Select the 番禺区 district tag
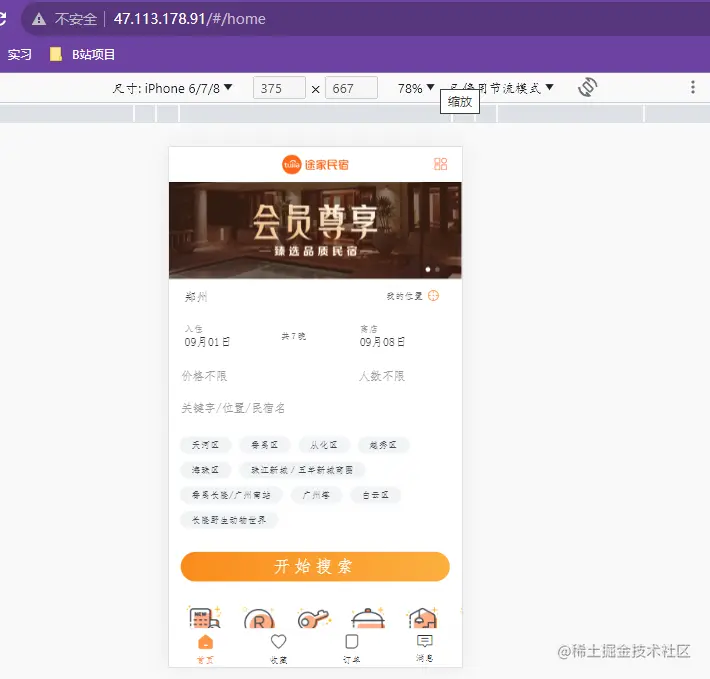This screenshot has width=710, height=679. click(x=265, y=445)
